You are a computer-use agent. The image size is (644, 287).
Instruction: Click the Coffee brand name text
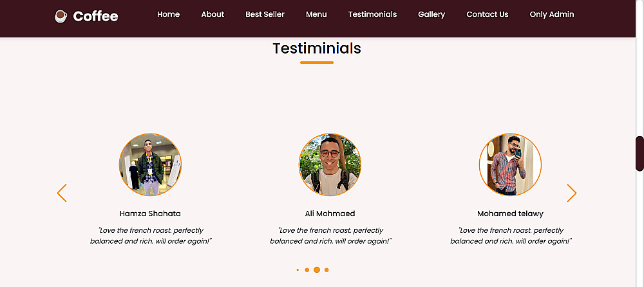click(95, 16)
